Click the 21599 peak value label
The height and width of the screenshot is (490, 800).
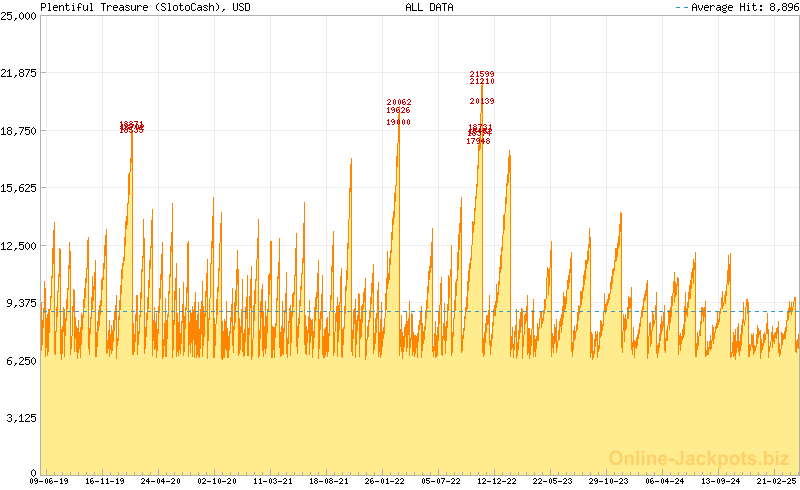[482, 74]
